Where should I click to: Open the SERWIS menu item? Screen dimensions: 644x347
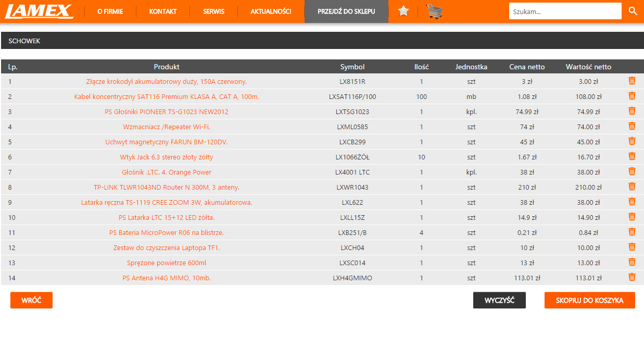(214, 11)
